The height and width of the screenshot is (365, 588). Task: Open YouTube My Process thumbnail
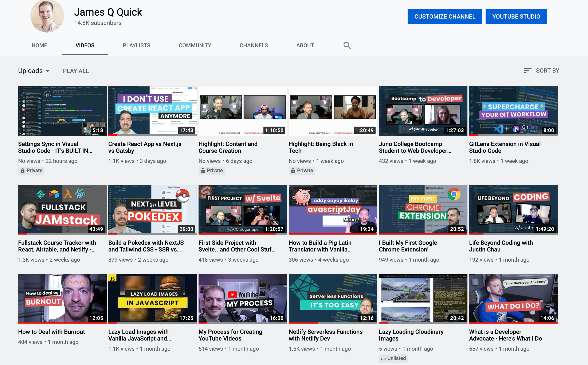(243, 299)
